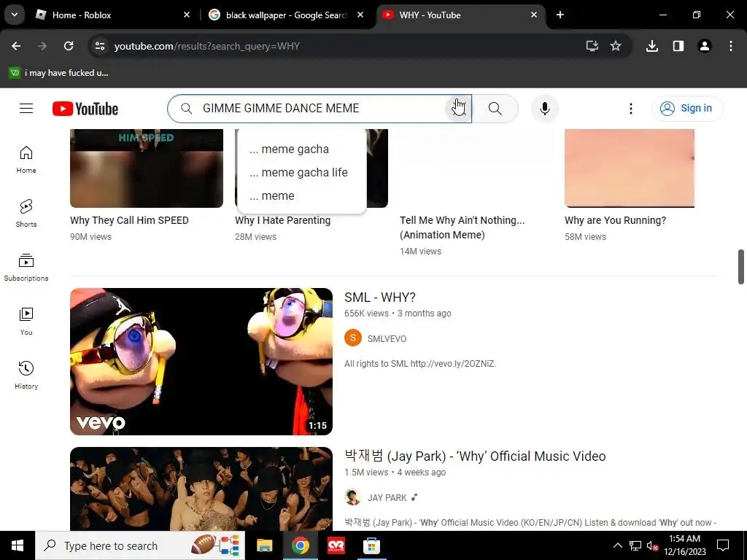Open 'Tell Me Why Ain't Nothing...' title
Screen dimensions: 747x560
tap(462, 227)
